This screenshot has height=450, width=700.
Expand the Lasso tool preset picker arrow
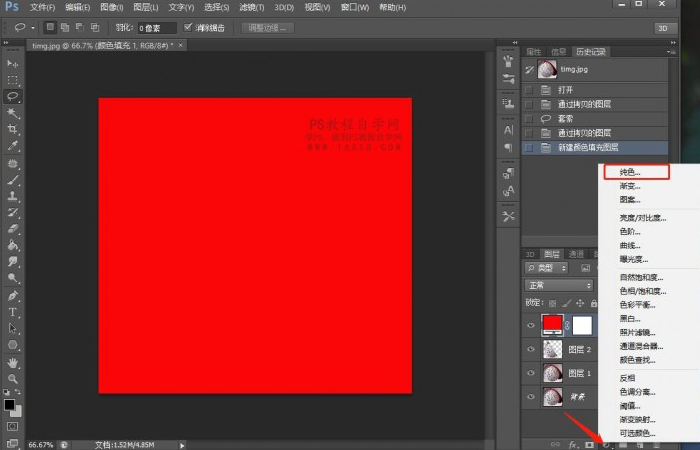pyautogui.click(x=32, y=27)
